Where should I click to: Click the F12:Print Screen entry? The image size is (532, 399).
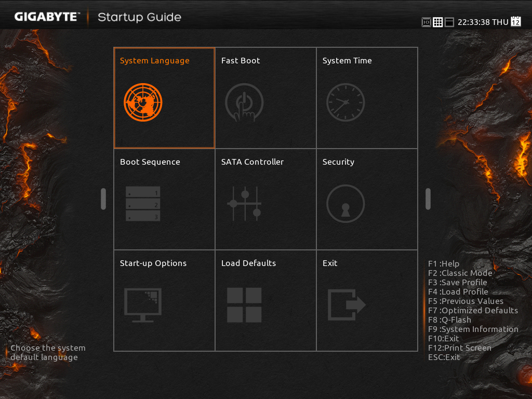(x=459, y=348)
